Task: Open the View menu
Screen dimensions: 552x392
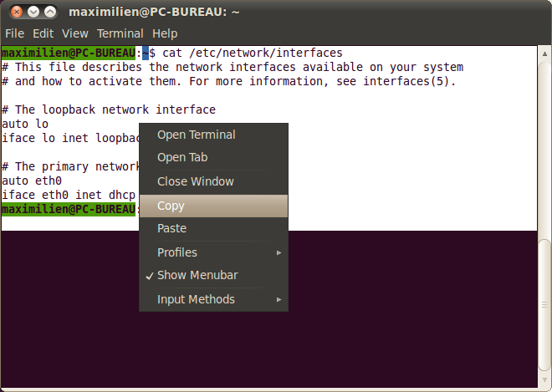Action: coord(74,33)
